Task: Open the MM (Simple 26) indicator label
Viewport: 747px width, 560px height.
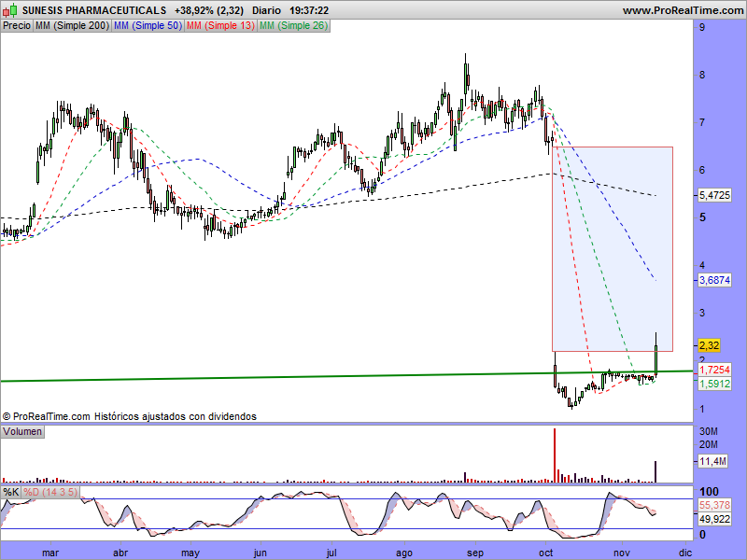Action: tap(292, 25)
